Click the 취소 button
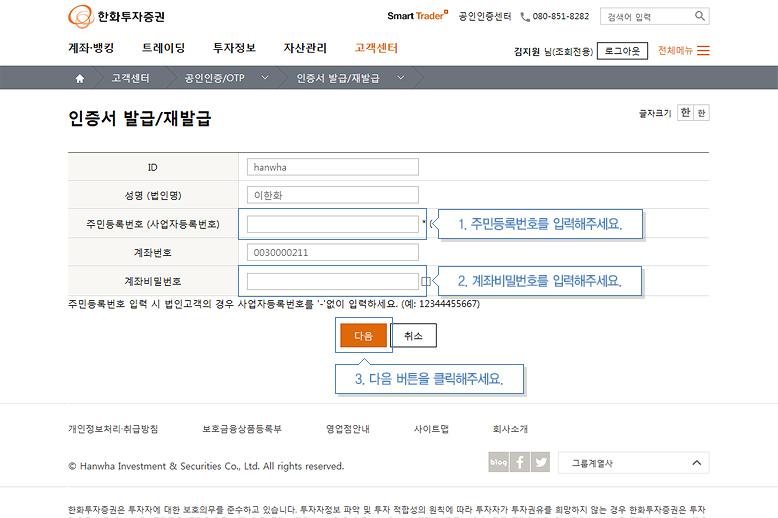The width and height of the screenshot is (778, 518). coord(413,336)
